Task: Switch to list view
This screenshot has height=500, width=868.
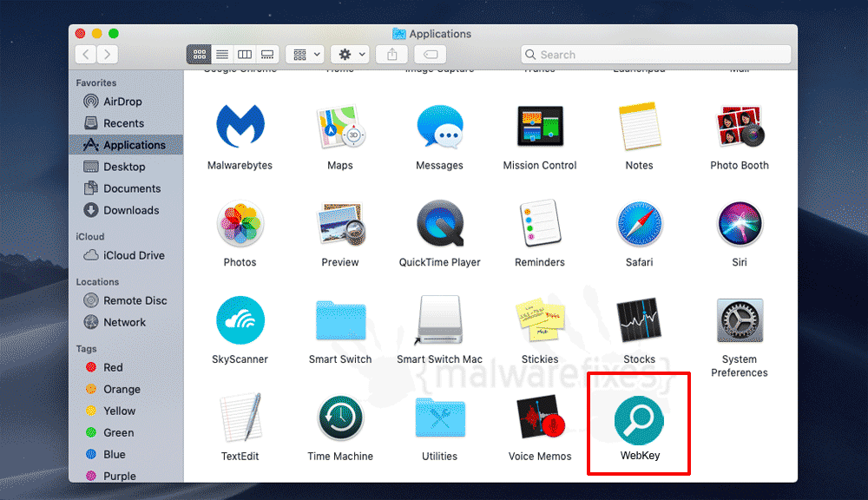Action: coord(222,55)
